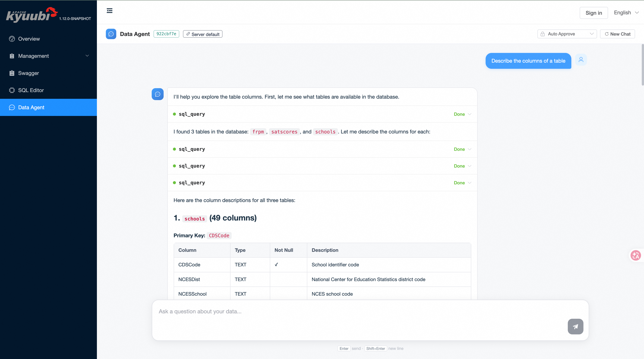Start a New Chat
Viewport: 644px width, 359px height.
617,34
